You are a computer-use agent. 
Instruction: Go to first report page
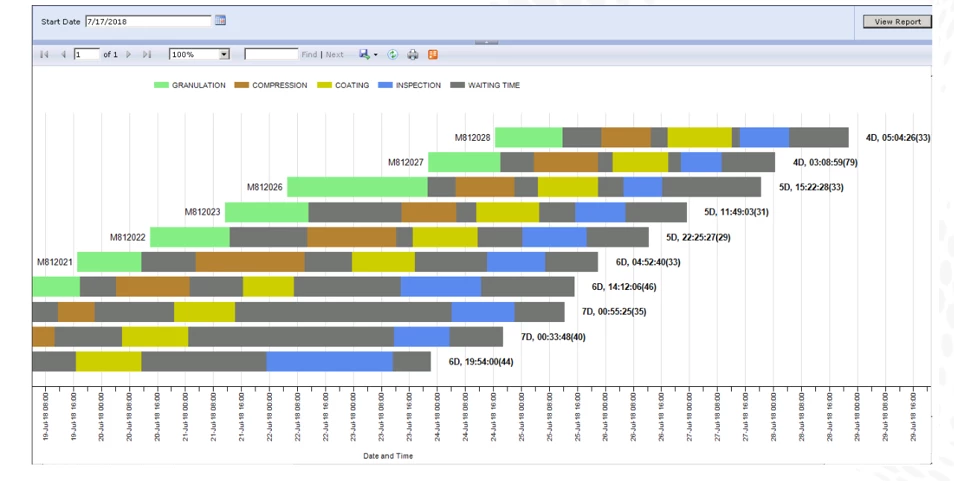44,55
